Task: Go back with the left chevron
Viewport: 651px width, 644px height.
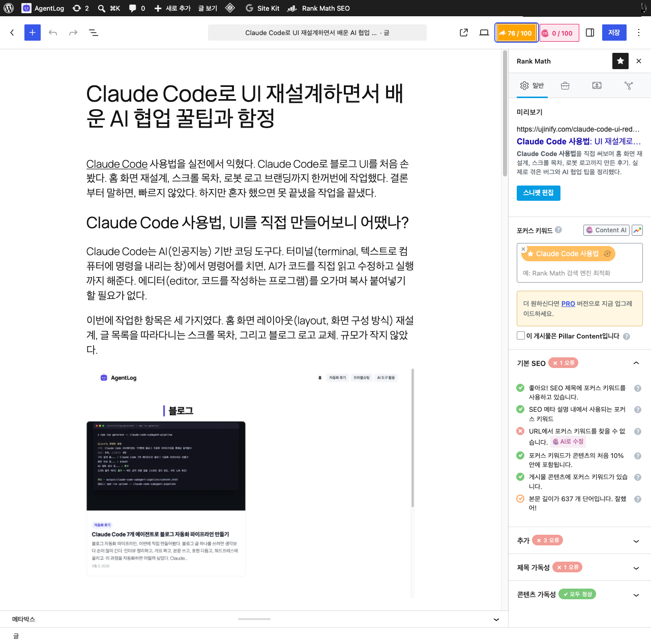Action: click(x=12, y=33)
